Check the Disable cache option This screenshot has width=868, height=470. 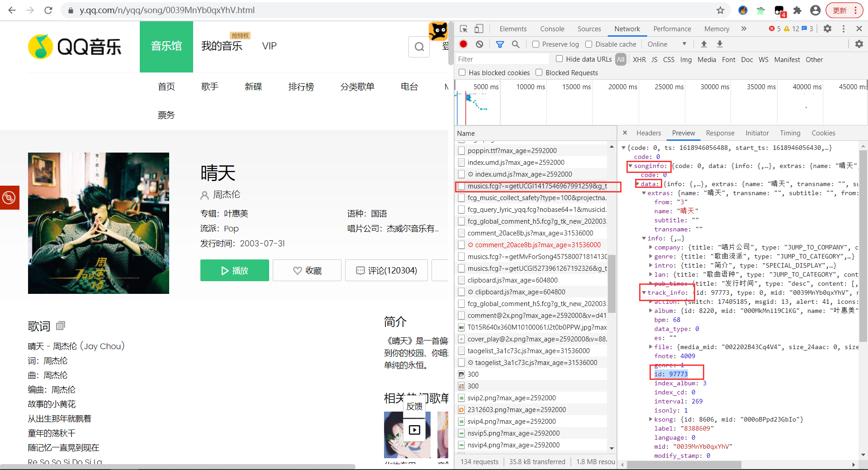point(589,44)
